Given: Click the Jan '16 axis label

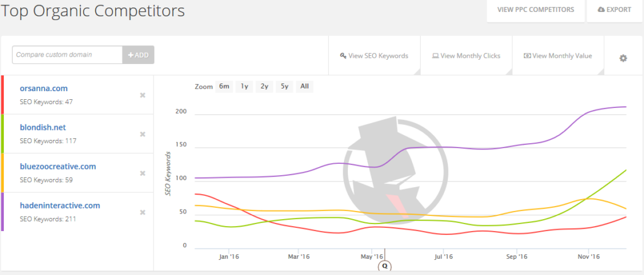Looking at the screenshot, I should pos(228,257).
